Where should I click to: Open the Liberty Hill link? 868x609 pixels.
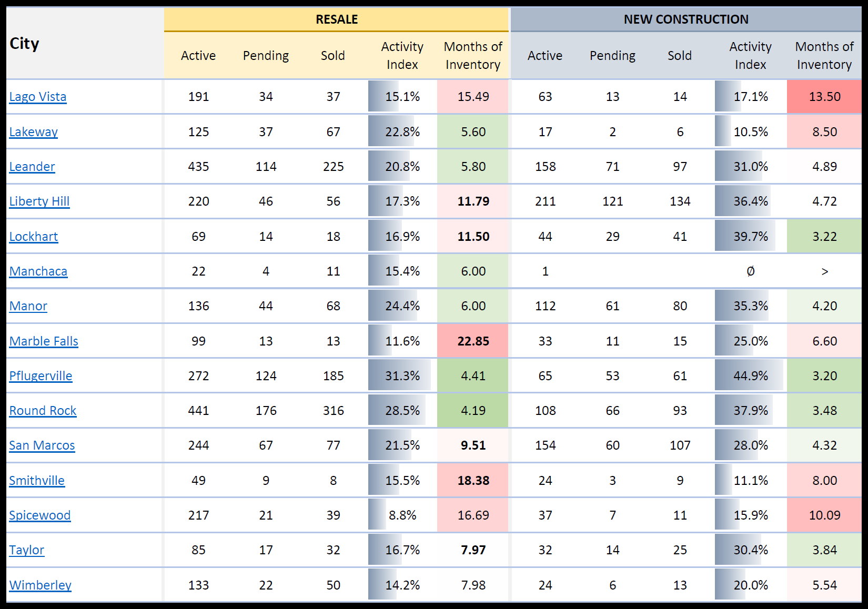click(39, 201)
